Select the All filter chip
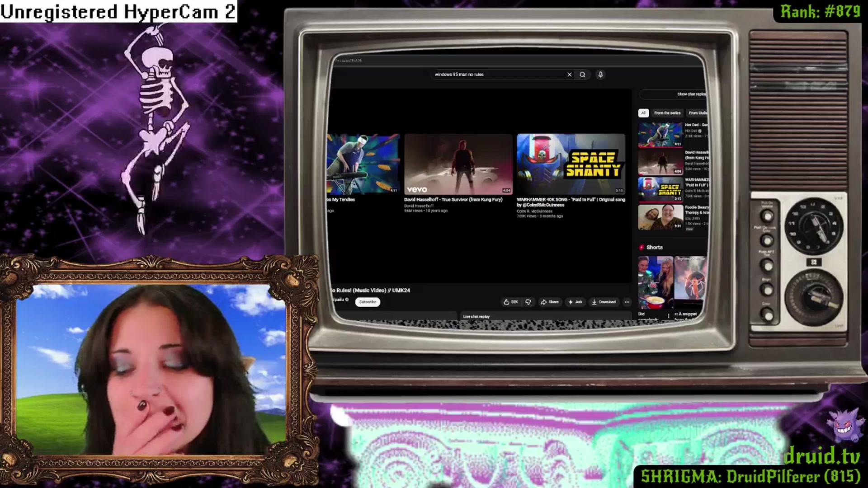The width and height of the screenshot is (868, 488). (x=643, y=113)
